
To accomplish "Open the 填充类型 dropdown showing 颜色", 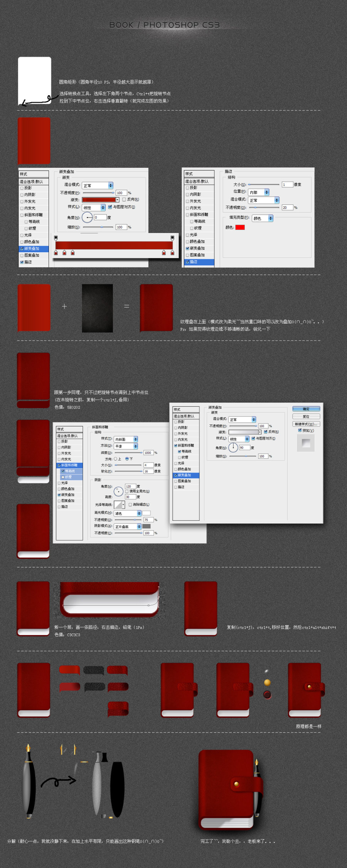I will (x=263, y=218).
